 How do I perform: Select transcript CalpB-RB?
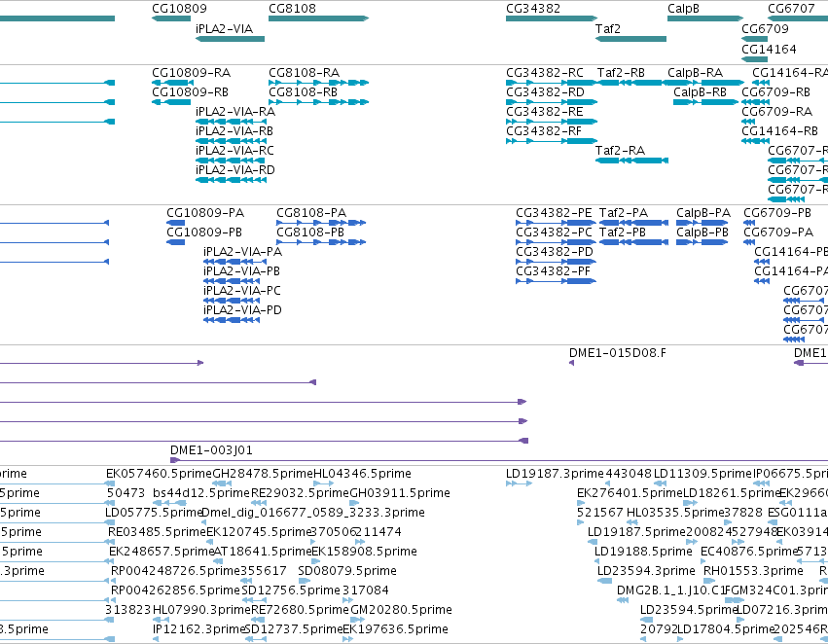pos(705,102)
